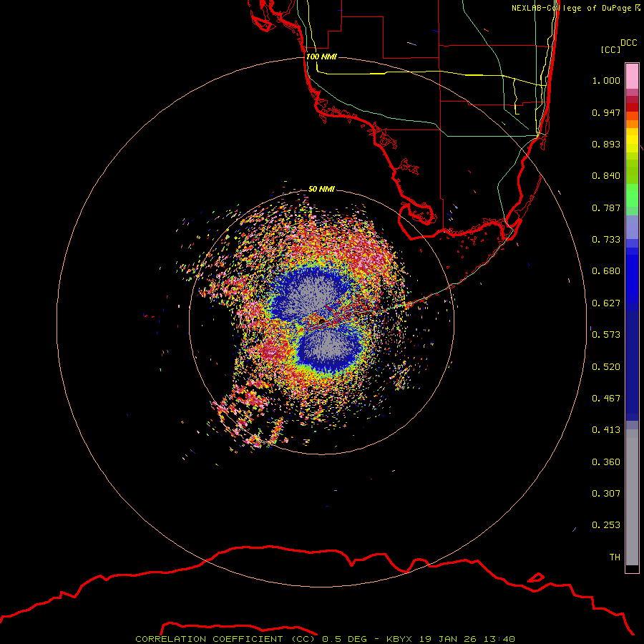Click the TH threshold label on the scale
644x644 pixels.
coord(615,557)
